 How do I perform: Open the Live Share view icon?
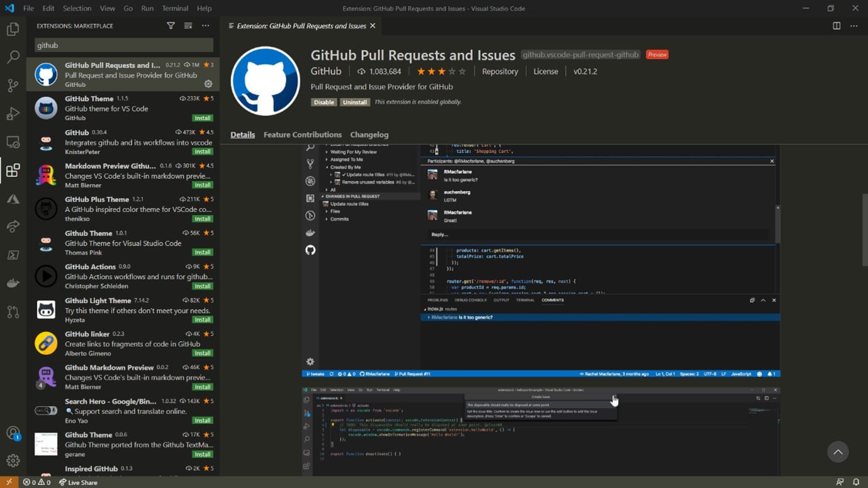(x=13, y=227)
